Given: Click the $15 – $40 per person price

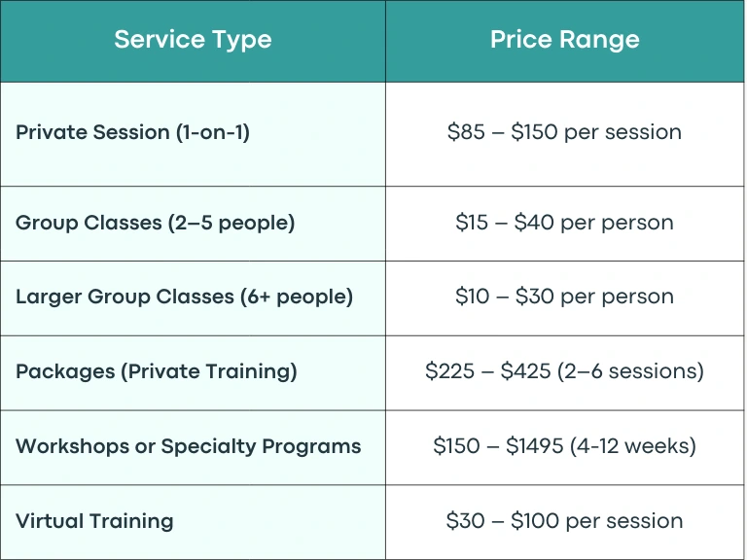Looking at the screenshot, I should click(564, 223).
